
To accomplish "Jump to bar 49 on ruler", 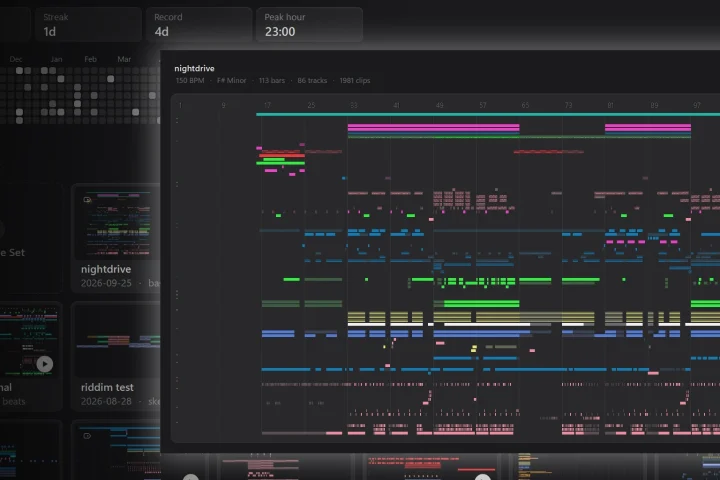I will (x=439, y=105).
